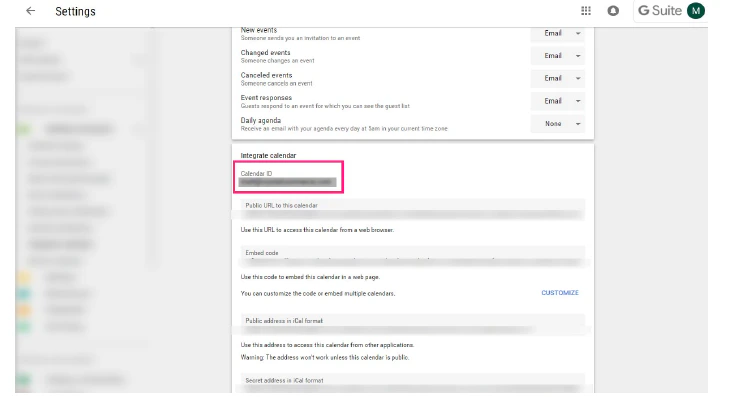Click the Secret address in iCal format field
The height and width of the screenshot is (397, 735).
pyautogui.click(x=412, y=384)
